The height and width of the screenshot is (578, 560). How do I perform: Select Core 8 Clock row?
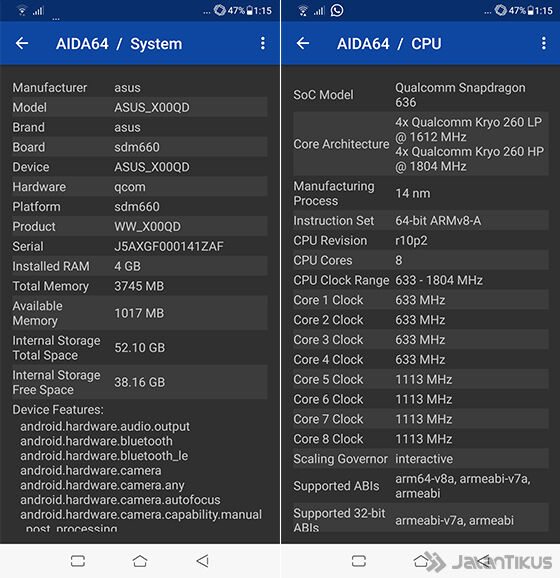coord(421,440)
